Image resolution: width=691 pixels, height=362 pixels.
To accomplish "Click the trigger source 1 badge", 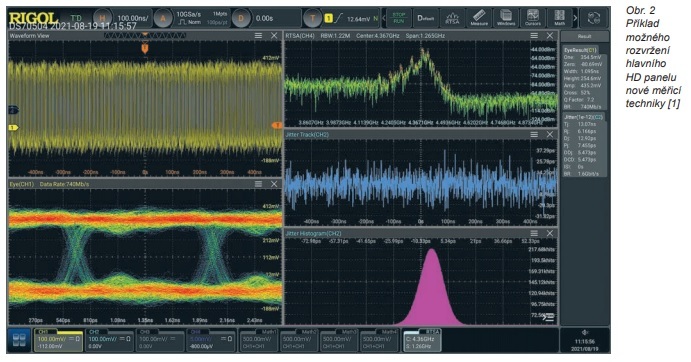I will (x=328, y=19).
